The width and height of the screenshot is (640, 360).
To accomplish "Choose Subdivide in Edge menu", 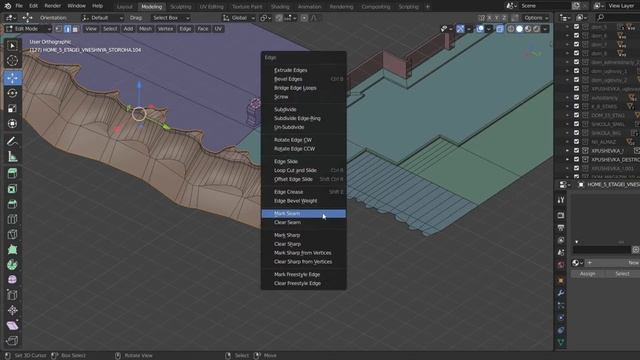I will point(304,109).
